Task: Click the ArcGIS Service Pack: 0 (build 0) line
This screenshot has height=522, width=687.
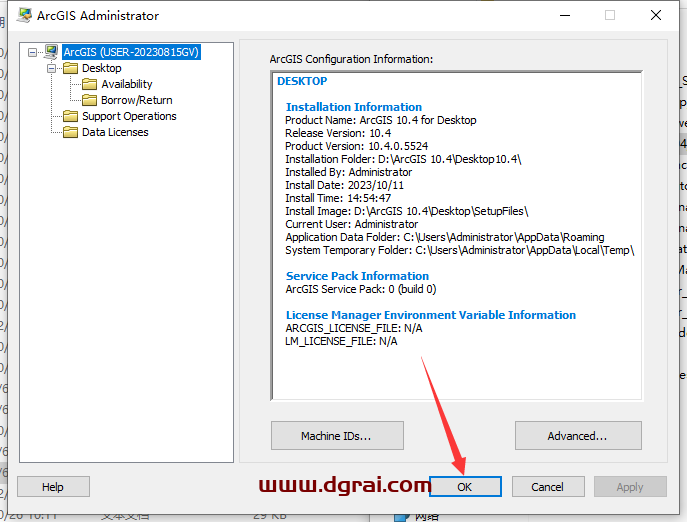Action: (x=361, y=289)
